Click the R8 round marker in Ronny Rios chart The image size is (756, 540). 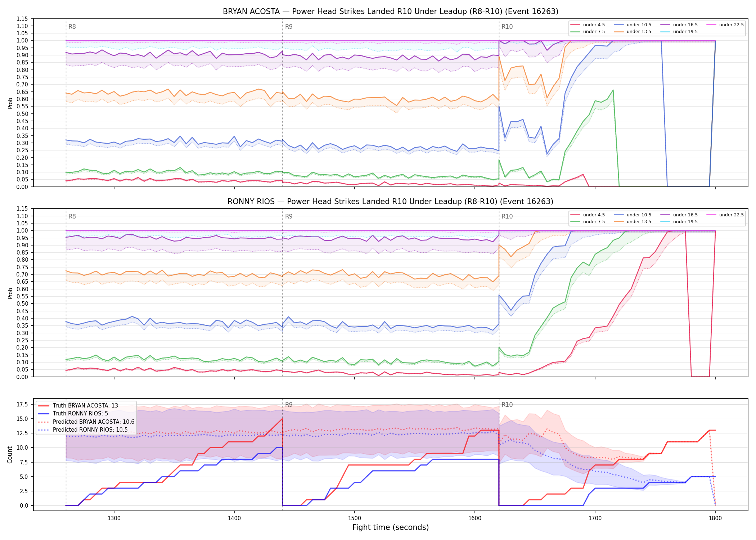(x=72, y=216)
